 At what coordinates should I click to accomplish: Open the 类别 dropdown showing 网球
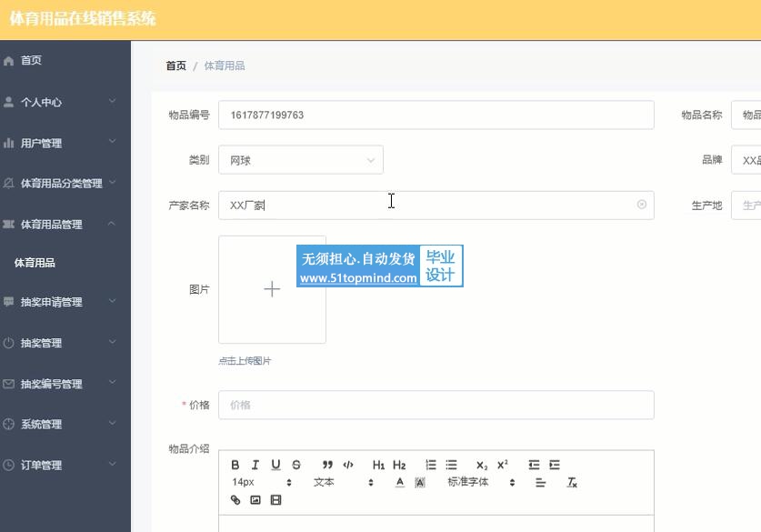[x=301, y=160]
